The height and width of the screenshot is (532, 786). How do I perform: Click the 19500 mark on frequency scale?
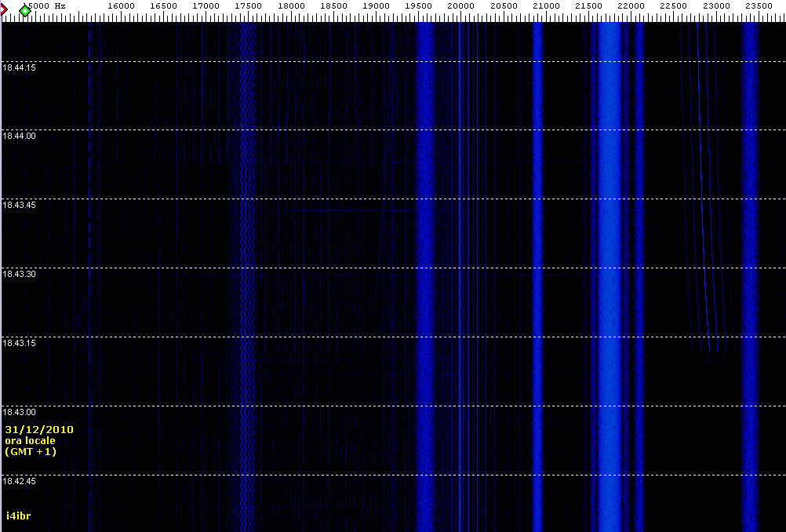[419, 5]
